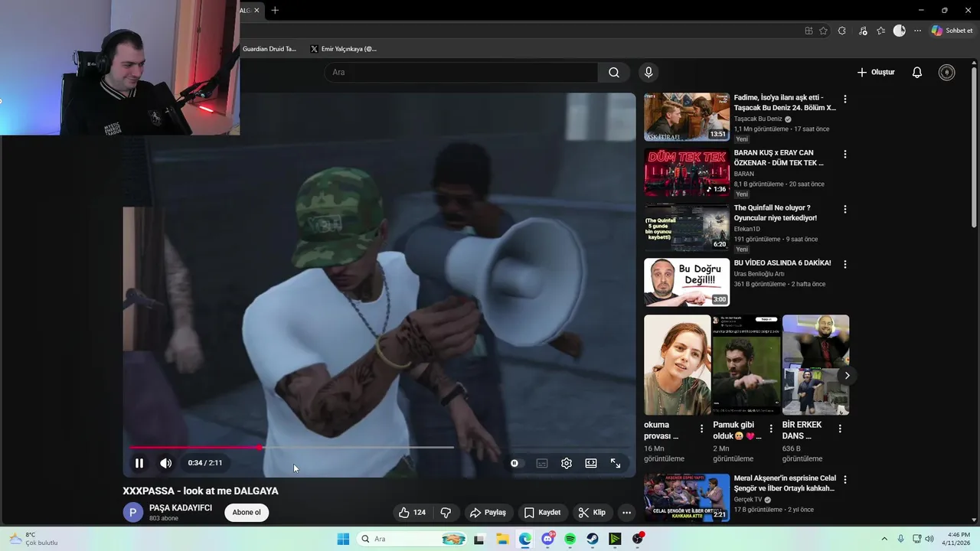The width and height of the screenshot is (980, 551).
Task: Add page to favorites with star icon
Action: pyautogui.click(x=823, y=31)
